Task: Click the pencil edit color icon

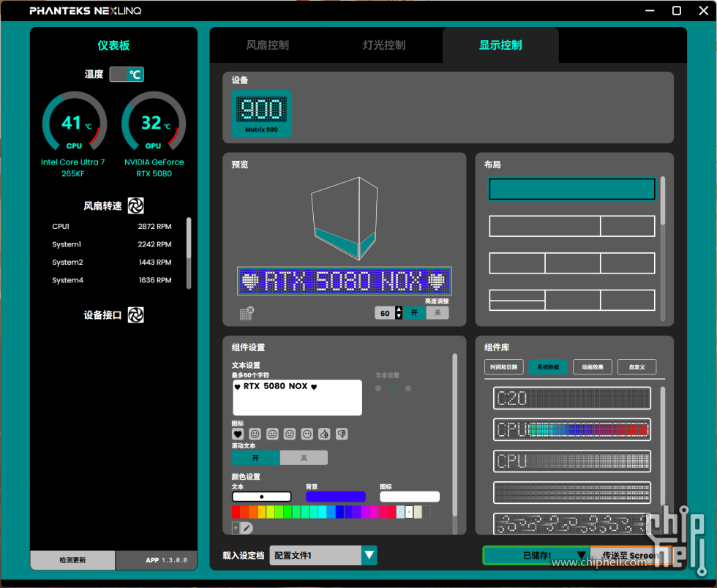Action: pyautogui.click(x=247, y=527)
